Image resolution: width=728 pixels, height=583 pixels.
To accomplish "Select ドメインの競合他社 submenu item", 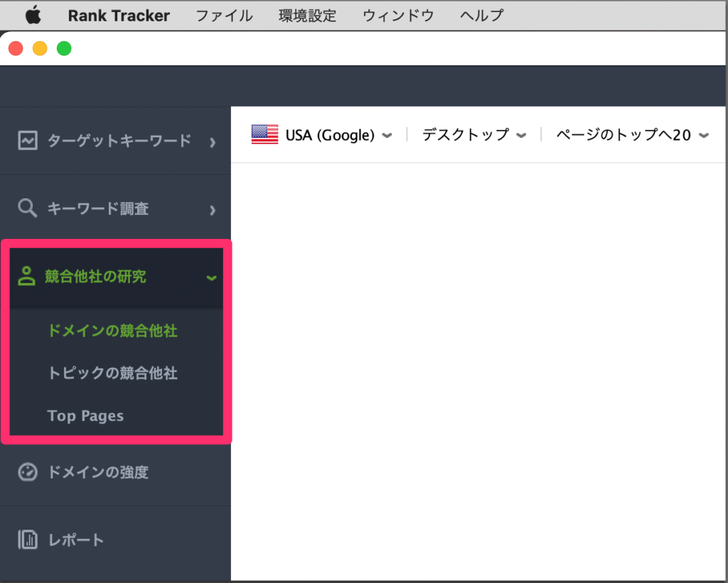I will [112, 331].
